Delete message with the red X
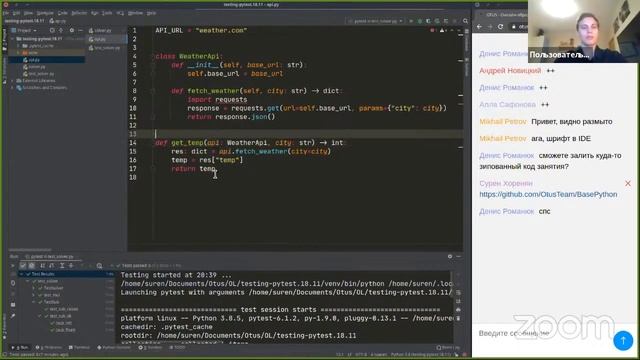This screenshot has height=360, width=640. 628,184
